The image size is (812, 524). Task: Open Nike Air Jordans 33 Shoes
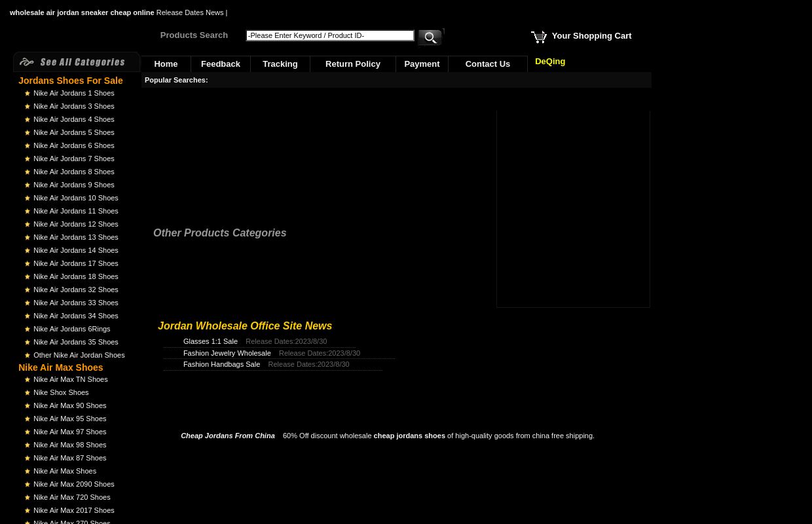click(x=76, y=303)
